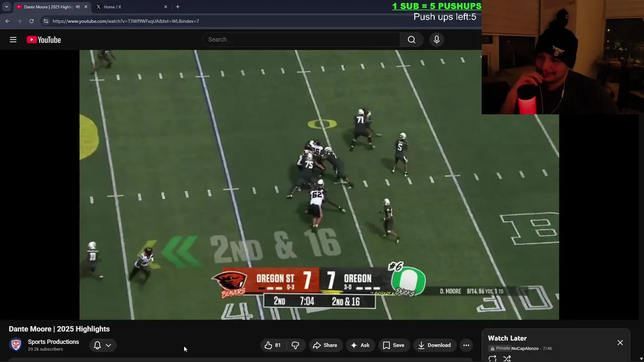Like the video with thumbs up
644x362 pixels.
coord(273,345)
